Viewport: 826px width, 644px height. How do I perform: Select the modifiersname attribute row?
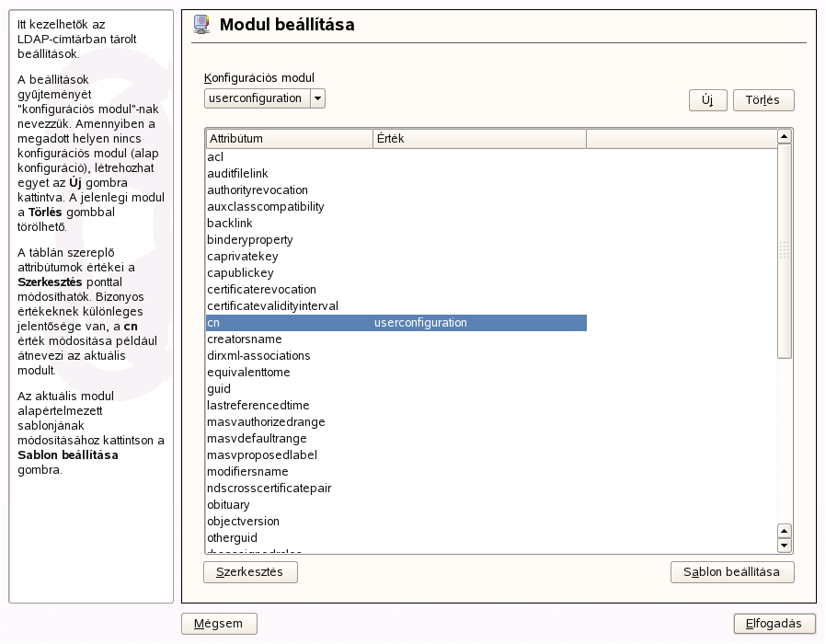(276, 471)
